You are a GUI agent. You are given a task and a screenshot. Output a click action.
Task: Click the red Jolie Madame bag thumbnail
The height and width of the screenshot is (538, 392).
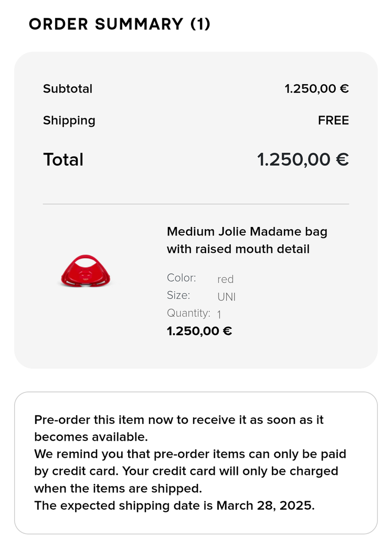pos(86,272)
